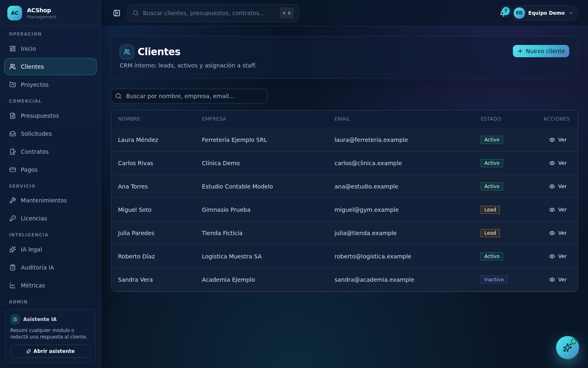Click the ED avatar circle
The image size is (588, 368).
tap(519, 13)
